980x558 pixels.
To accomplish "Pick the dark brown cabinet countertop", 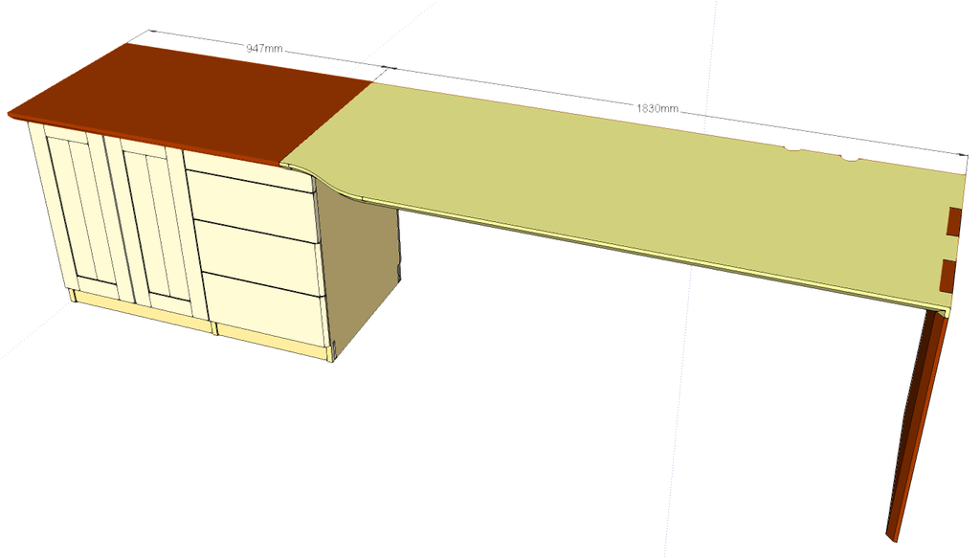I will (x=190, y=104).
